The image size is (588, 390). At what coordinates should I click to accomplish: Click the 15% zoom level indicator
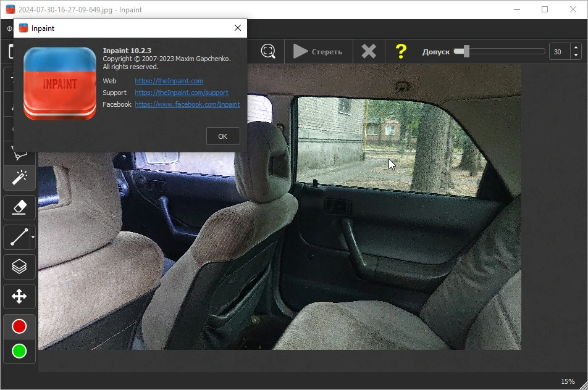568,381
